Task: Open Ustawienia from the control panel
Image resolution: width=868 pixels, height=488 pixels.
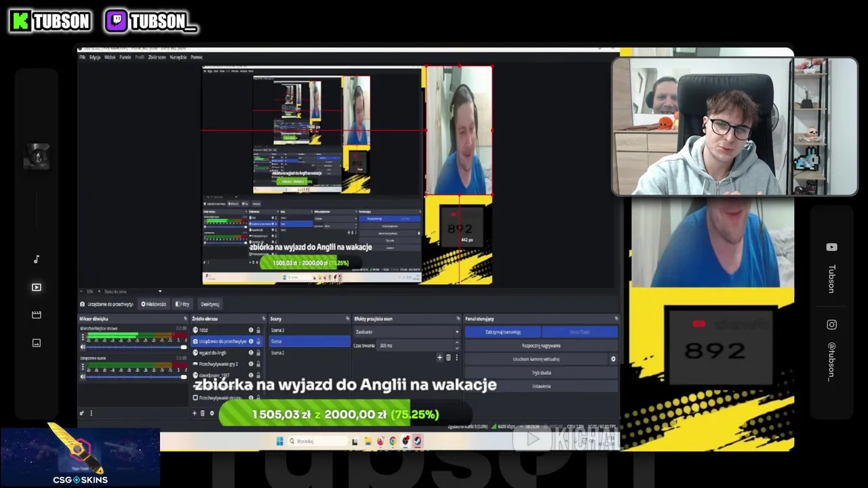Action: click(x=541, y=386)
